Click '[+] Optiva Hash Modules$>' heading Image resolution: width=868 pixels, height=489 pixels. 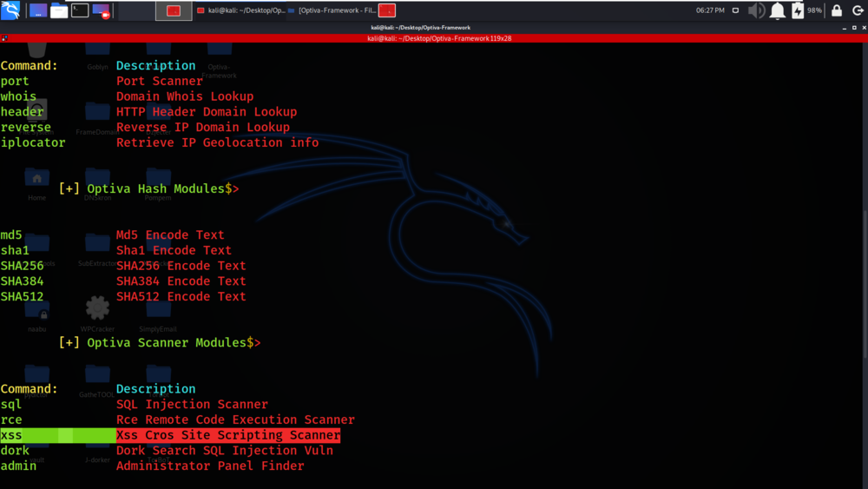click(149, 188)
